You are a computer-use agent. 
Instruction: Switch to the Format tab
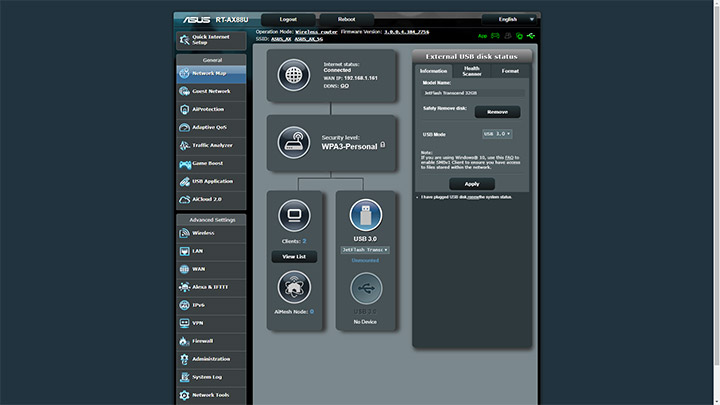tap(510, 71)
